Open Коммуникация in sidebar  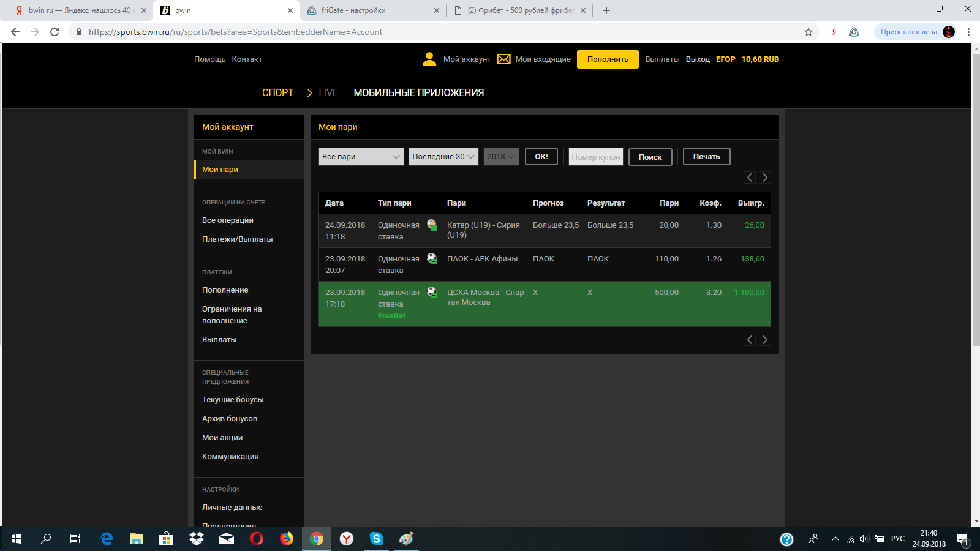click(230, 457)
